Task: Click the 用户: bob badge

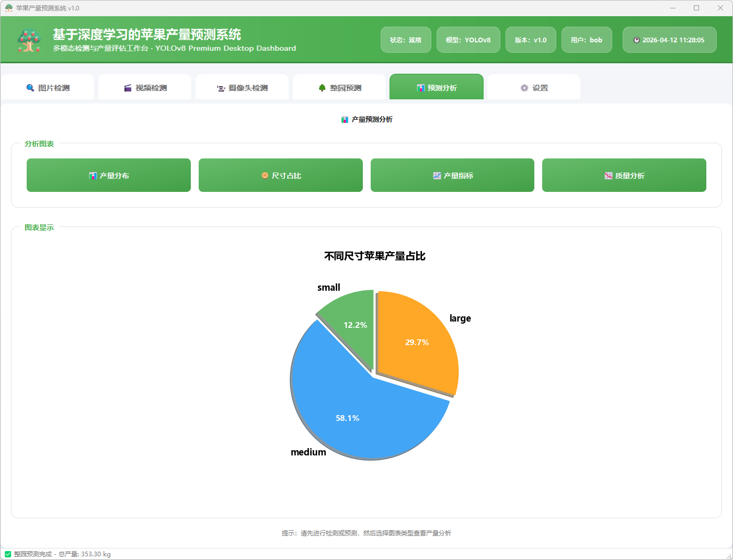Action: [586, 40]
